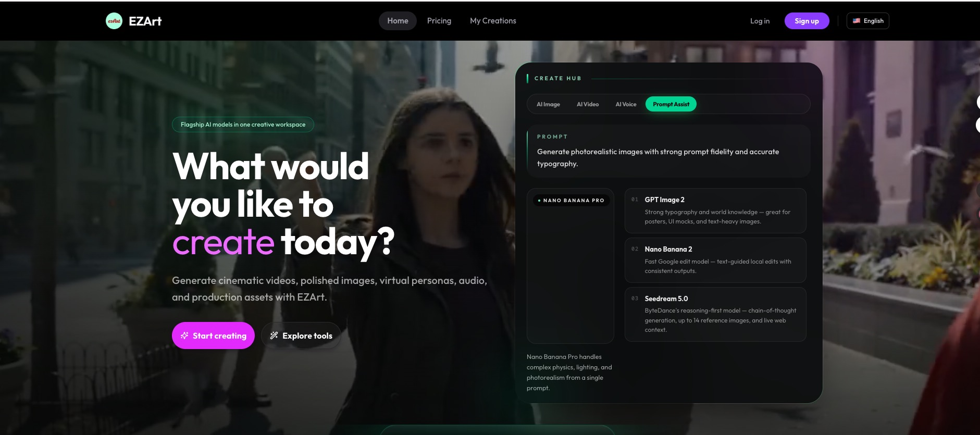980x435 pixels.
Task: Select the Prompt Assist tab
Action: 671,104
